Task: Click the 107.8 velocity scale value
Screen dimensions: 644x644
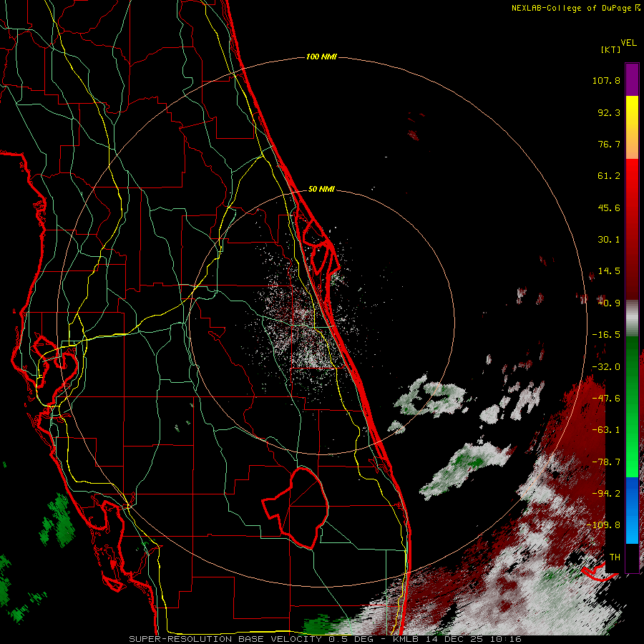Action: point(606,80)
